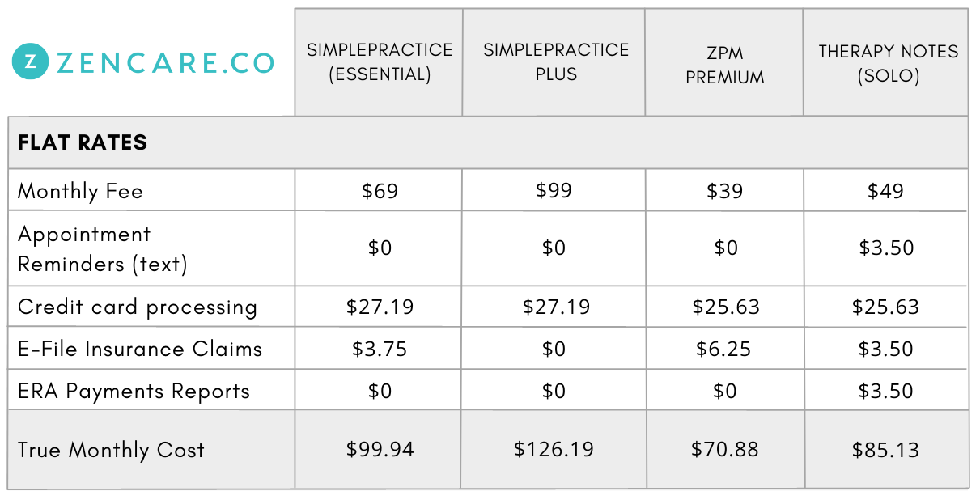
Task: Select the $126.19 true monthly cost cell
Action: [554, 450]
